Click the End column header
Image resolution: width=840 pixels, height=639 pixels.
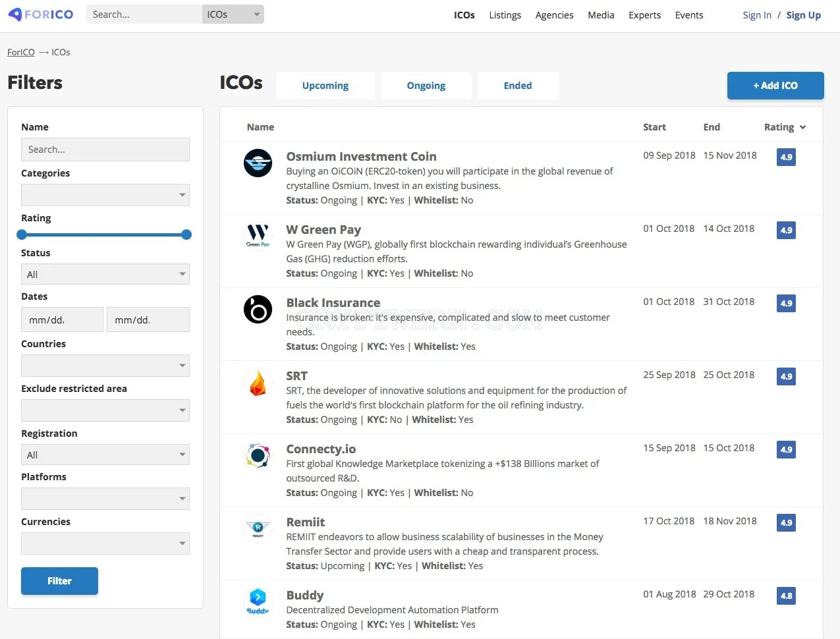pyautogui.click(x=712, y=127)
